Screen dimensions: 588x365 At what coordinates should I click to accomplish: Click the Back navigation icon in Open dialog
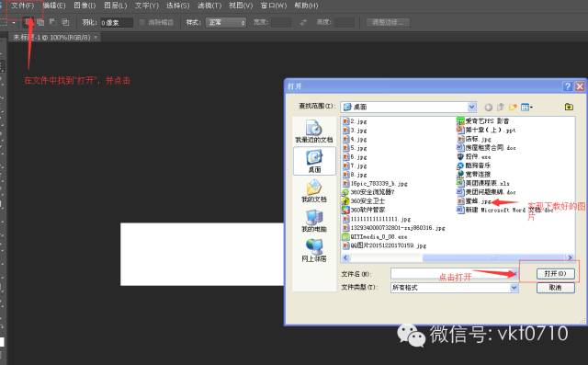[488, 108]
